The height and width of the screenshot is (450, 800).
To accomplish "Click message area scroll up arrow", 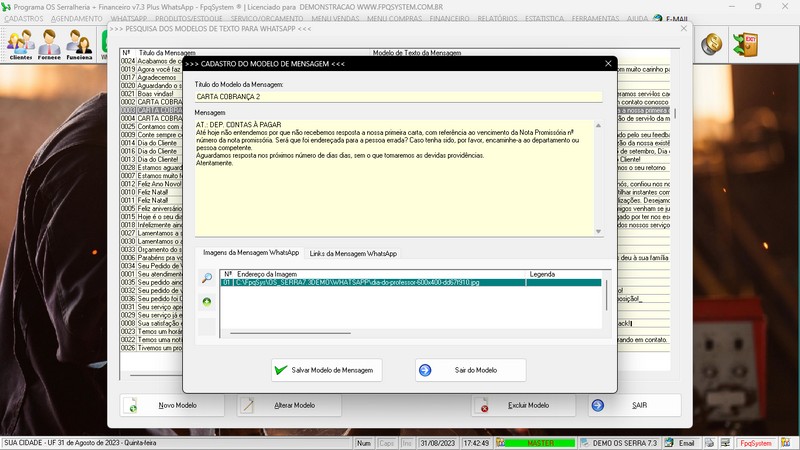I will click(598, 125).
